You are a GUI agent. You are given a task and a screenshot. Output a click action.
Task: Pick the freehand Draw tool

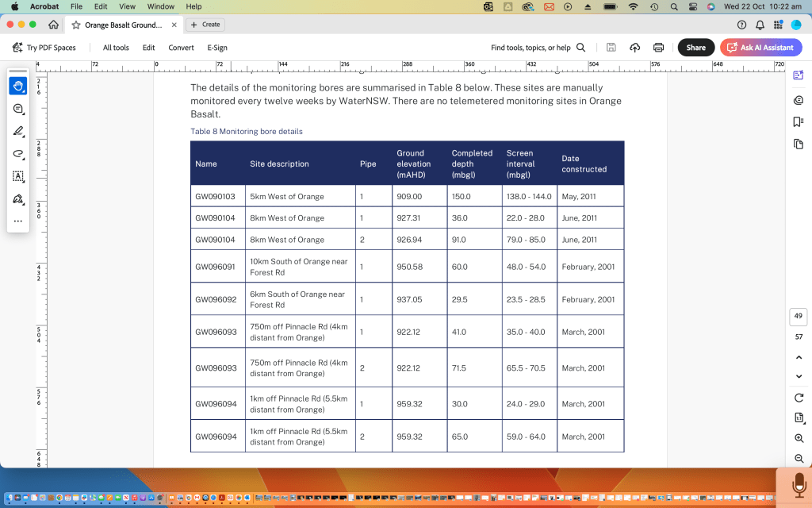point(18,154)
